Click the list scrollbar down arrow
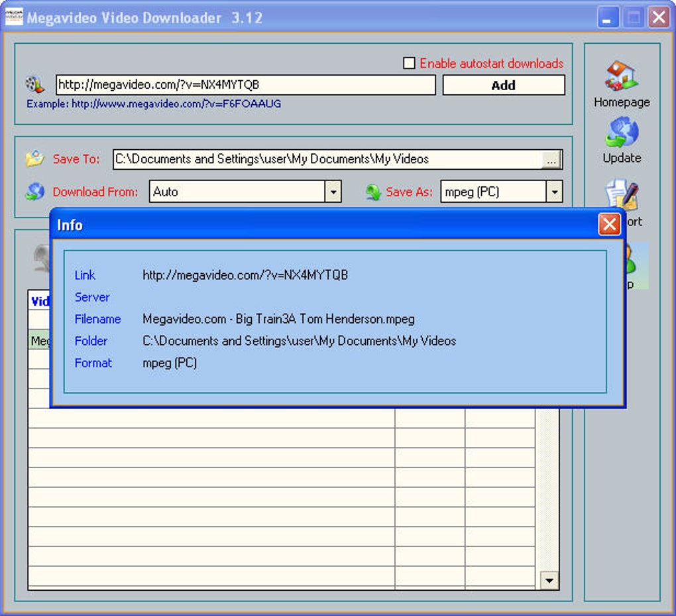The image size is (676, 616). (x=549, y=580)
